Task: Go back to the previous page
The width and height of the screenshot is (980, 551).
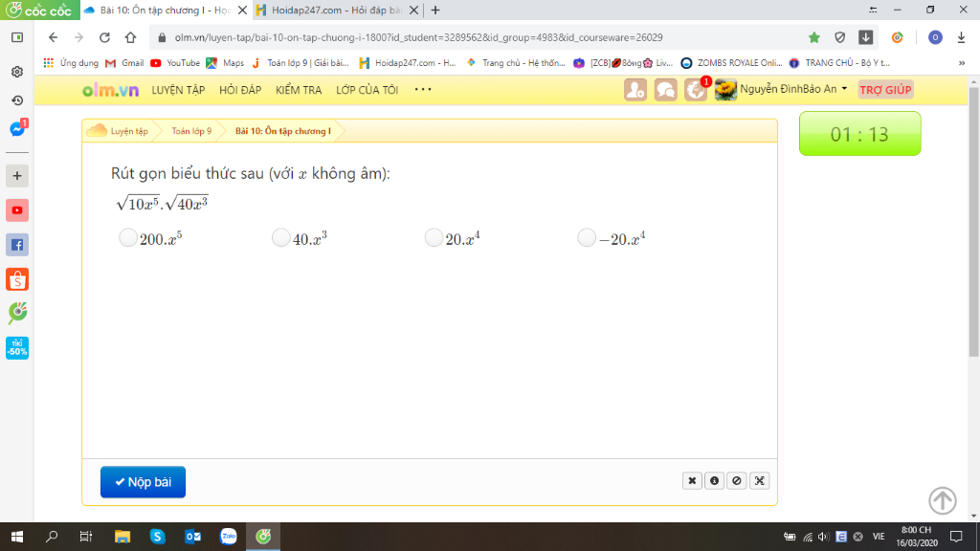Action: click(54, 37)
